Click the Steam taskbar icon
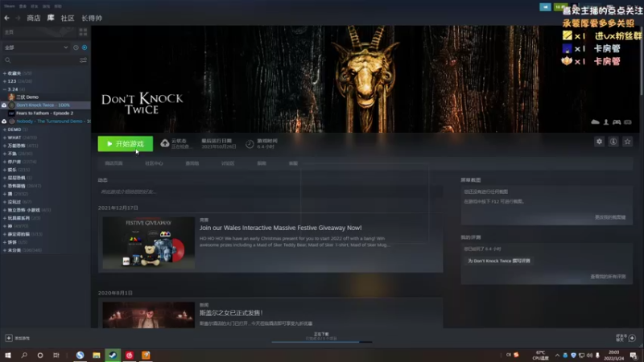Image resolution: width=644 pixels, height=362 pixels. (113, 355)
